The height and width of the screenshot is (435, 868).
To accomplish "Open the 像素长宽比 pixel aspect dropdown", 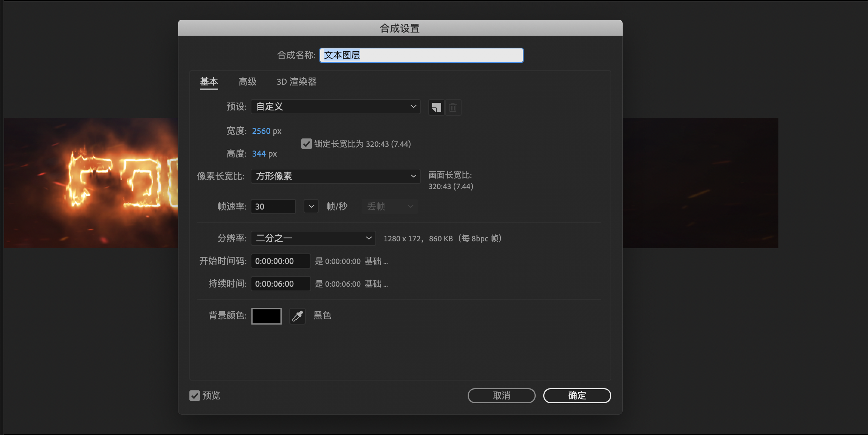I will point(335,176).
